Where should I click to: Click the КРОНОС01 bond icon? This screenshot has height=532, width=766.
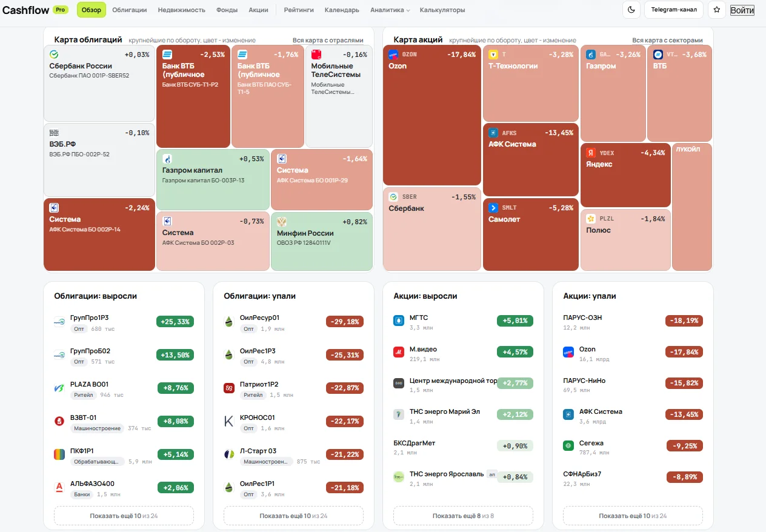click(x=229, y=421)
